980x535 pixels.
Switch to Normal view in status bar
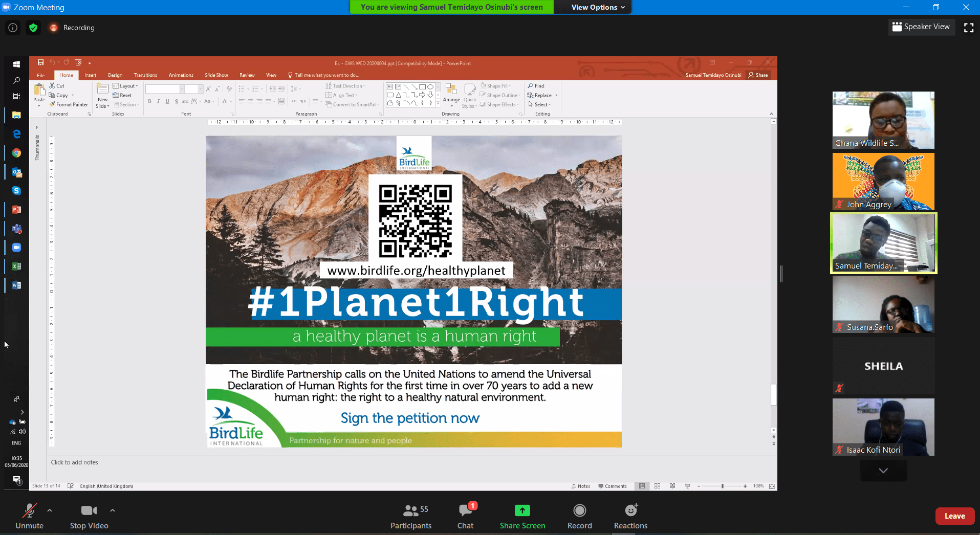point(642,486)
